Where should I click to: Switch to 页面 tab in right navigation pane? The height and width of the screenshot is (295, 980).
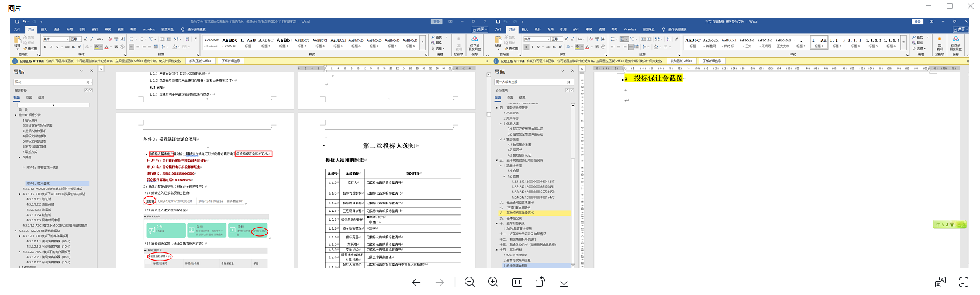click(510, 98)
